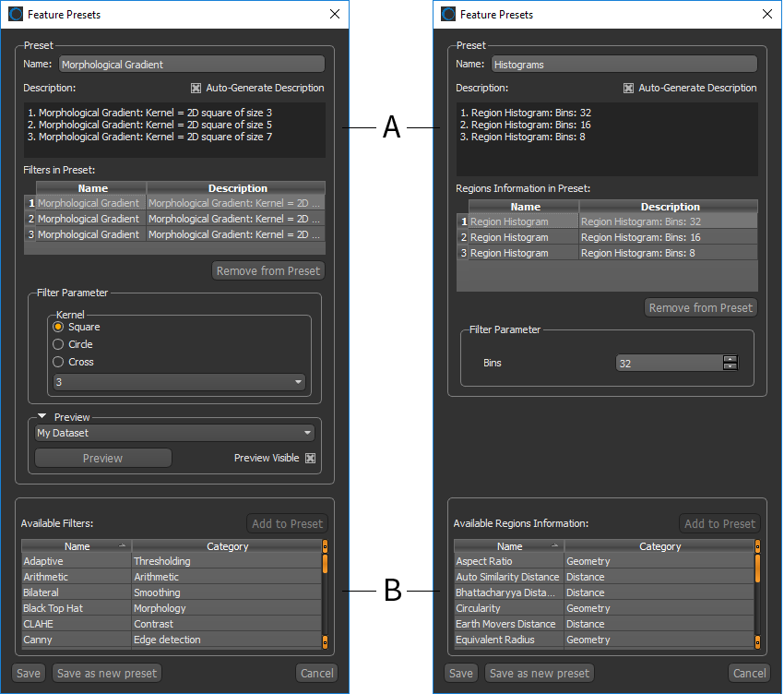Choose the Circle kernel shape
The image size is (784, 694).
pos(59,344)
